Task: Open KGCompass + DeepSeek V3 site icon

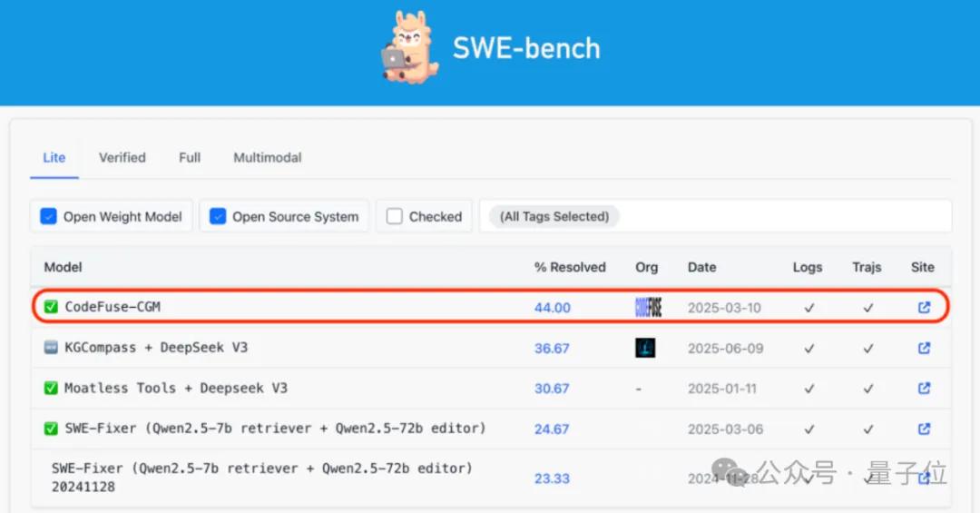Action: click(x=924, y=348)
